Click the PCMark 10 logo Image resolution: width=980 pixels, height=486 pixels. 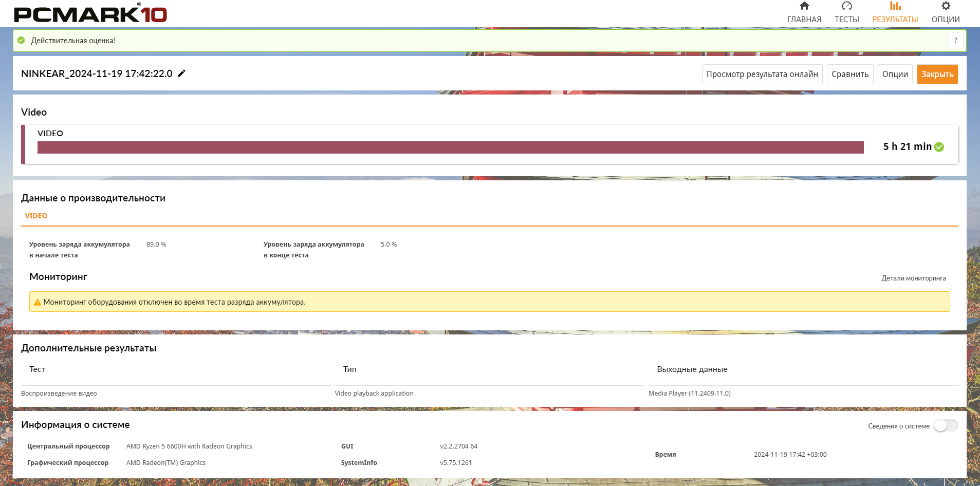tap(90, 13)
